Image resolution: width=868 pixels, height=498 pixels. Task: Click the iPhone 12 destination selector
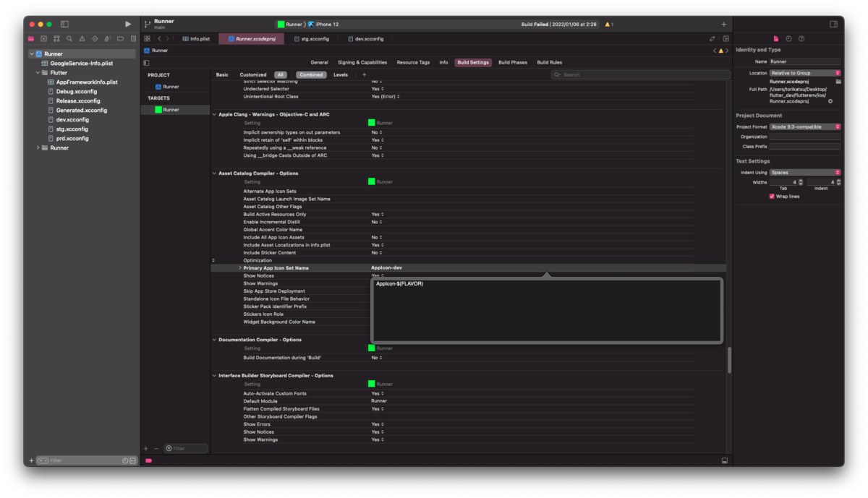[323, 25]
